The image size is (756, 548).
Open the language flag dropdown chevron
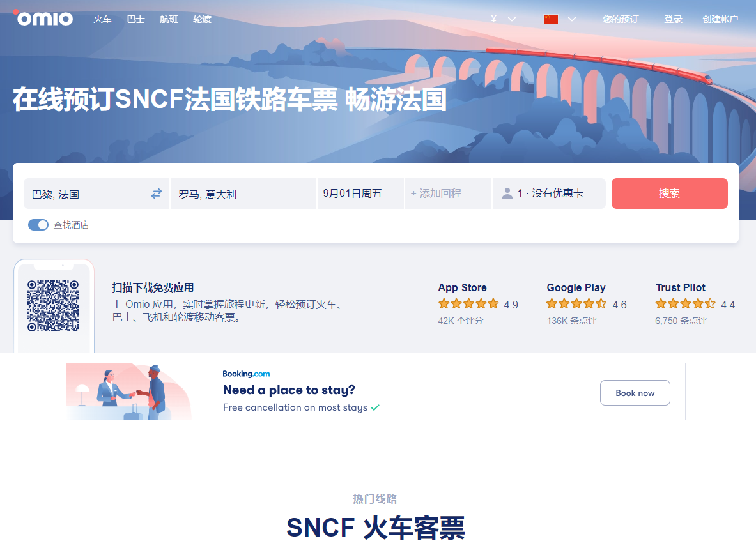pyautogui.click(x=572, y=19)
